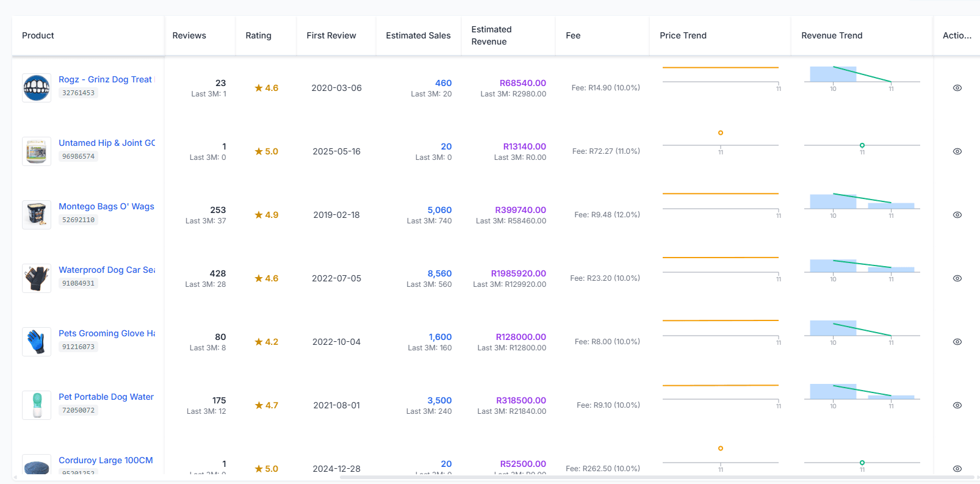
Task: Click the First Review column header
Action: point(331,35)
